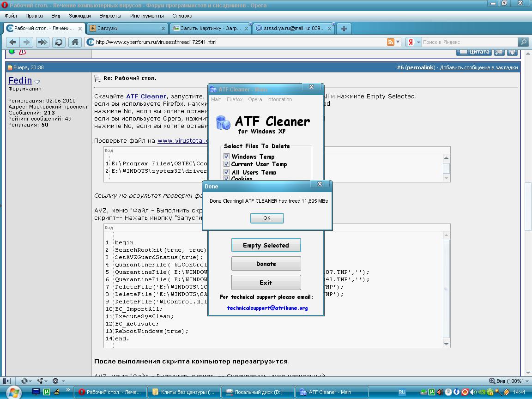The height and width of the screenshot is (399, 532).
Task: Click the red report warning icon
Action: click(x=22, y=52)
